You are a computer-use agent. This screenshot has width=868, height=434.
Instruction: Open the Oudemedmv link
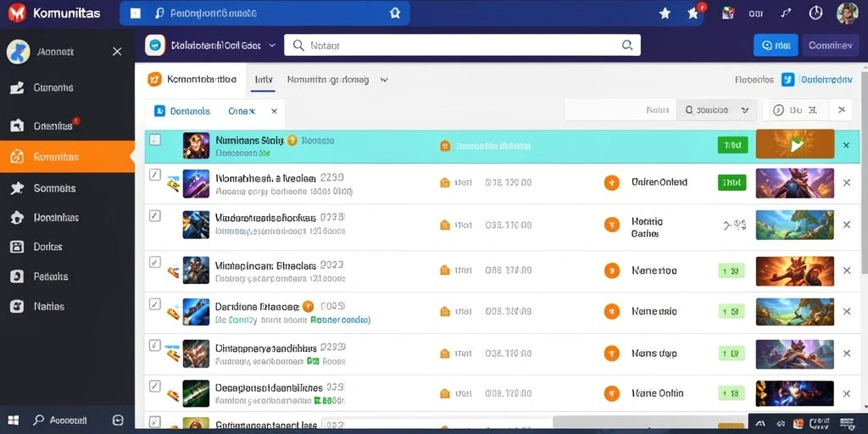click(827, 80)
